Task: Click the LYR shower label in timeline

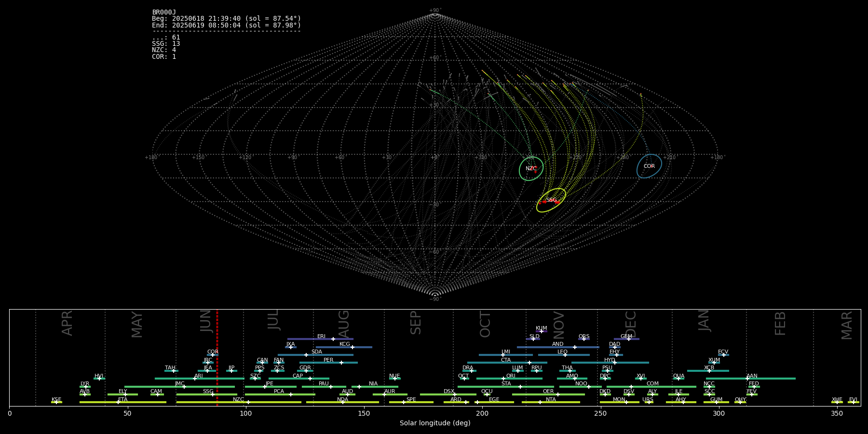Action: 85,384
